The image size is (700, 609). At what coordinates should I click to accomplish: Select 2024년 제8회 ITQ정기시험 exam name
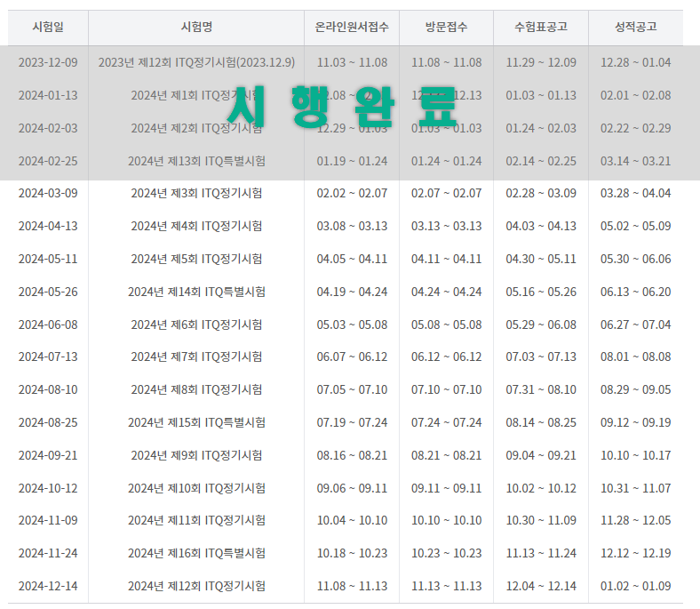pyautogui.click(x=196, y=390)
